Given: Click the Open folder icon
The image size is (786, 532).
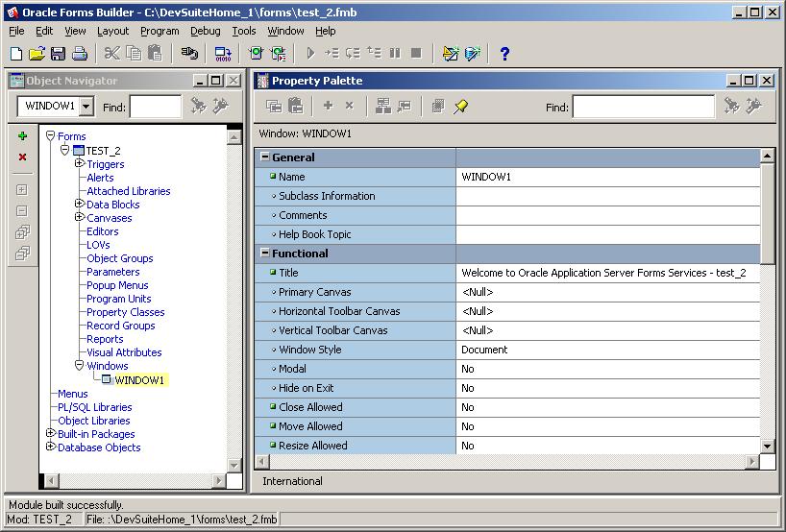Looking at the screenshot, I should coord(37,54).
